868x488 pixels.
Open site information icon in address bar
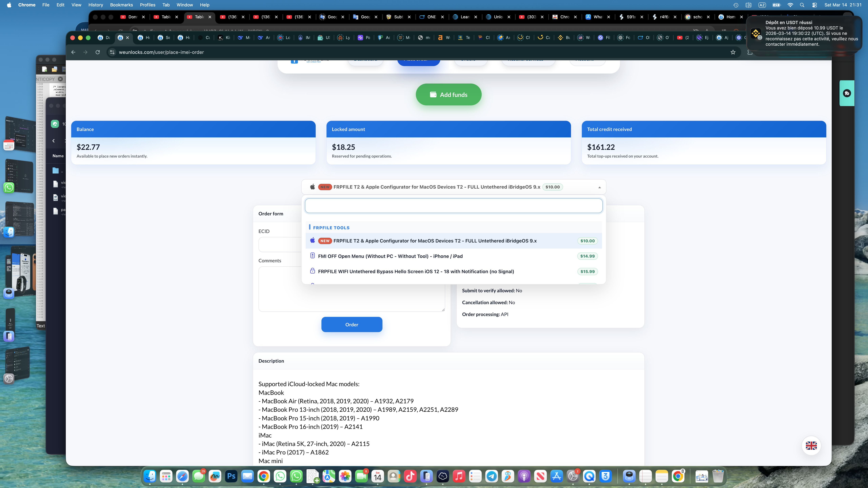(x=112, y=52)
